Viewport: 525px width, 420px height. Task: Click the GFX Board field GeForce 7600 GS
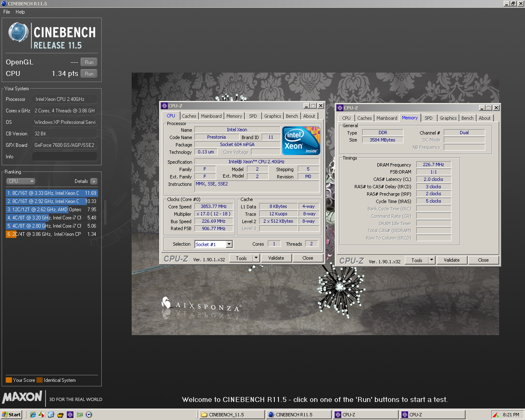[x=65, y=145]
